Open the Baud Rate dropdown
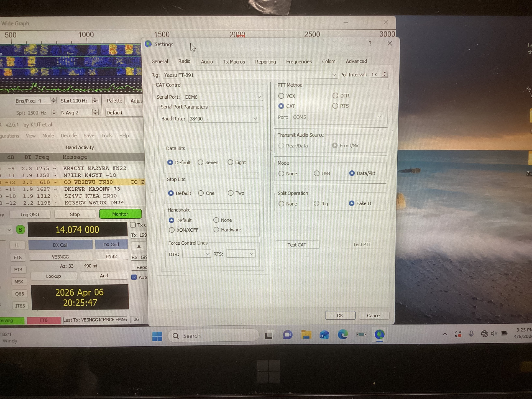 tap(255, 119)
